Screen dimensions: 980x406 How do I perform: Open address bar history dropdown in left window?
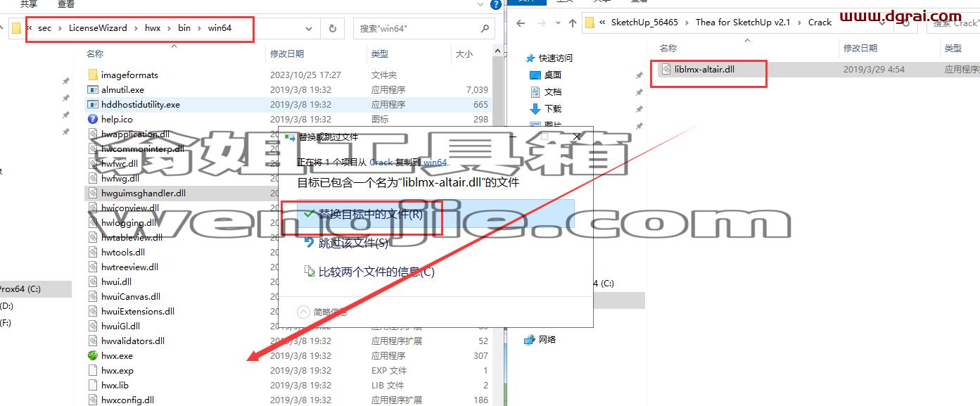pyautogui.click(x=309, y=29)
